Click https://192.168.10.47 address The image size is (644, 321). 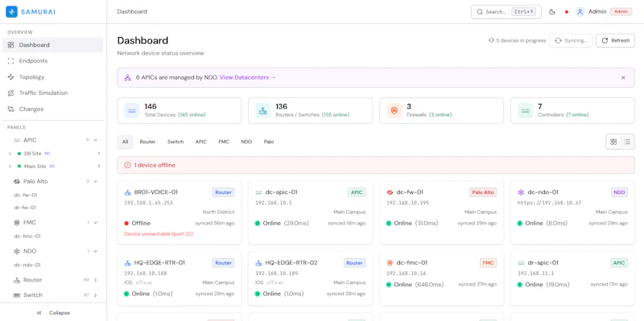pos(550,203)
